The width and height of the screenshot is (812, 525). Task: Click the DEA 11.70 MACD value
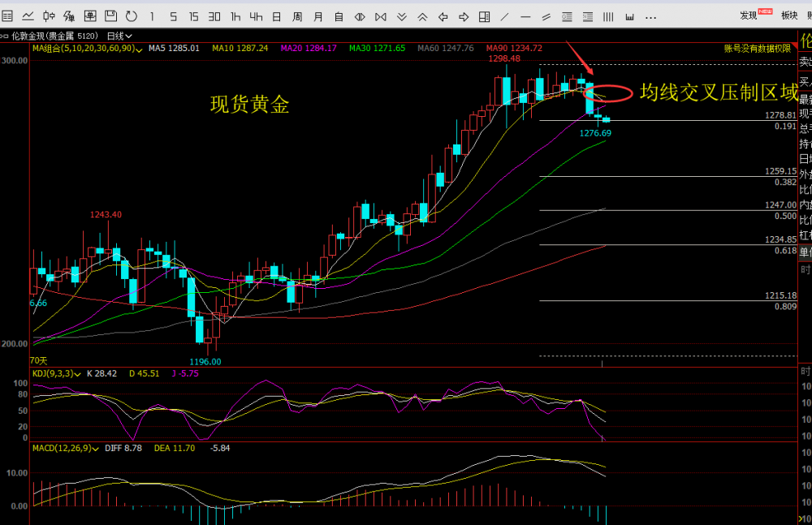(x=175, y=448)
